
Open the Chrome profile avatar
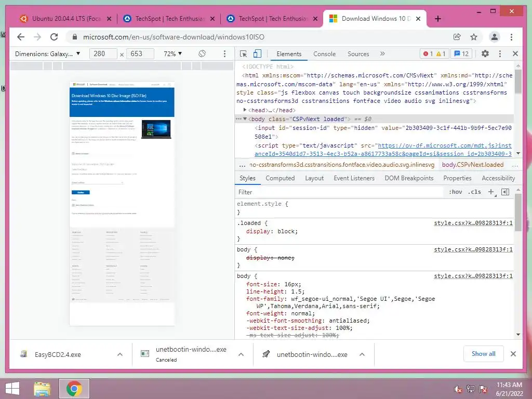pos(495,37)
